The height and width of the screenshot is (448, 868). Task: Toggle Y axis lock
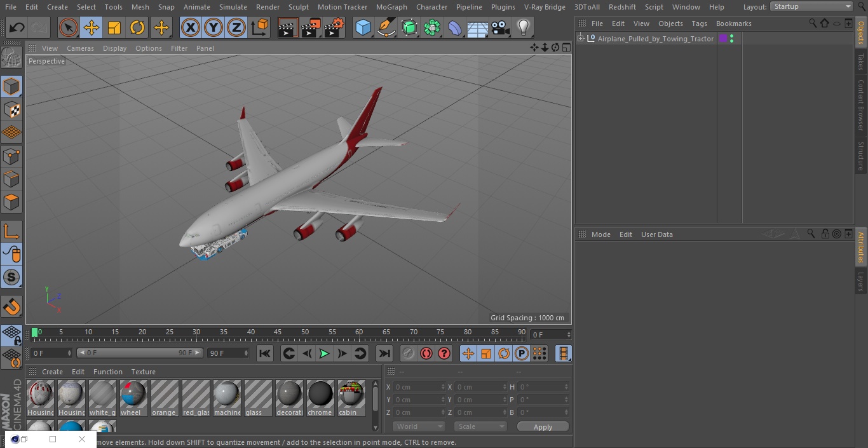214,27
